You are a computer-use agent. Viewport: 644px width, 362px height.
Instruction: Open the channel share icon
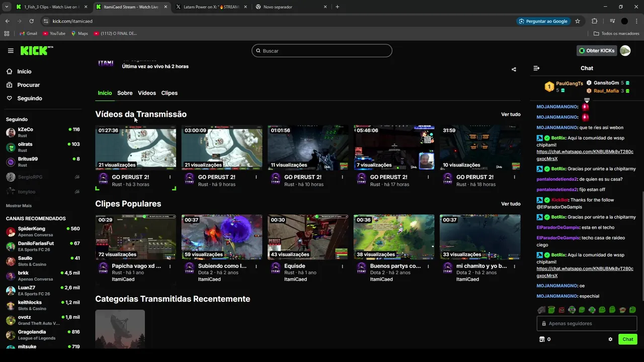pyautogui.click(x=514, y=69)
